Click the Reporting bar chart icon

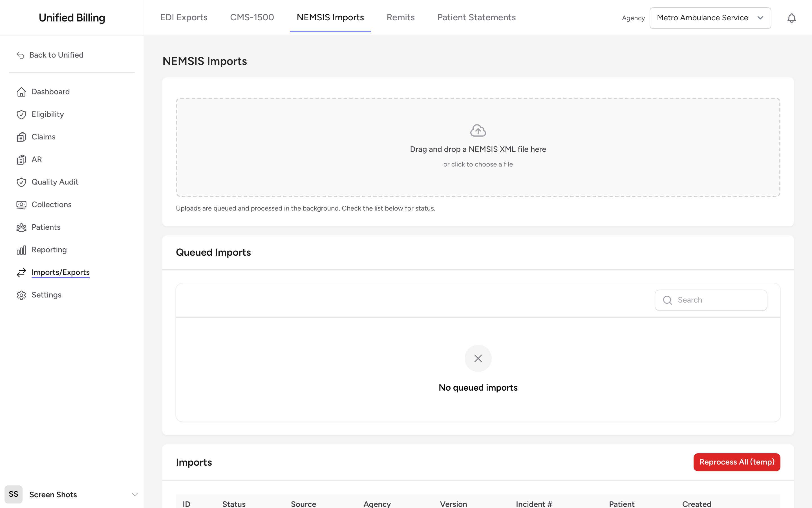tap(21, 250)
